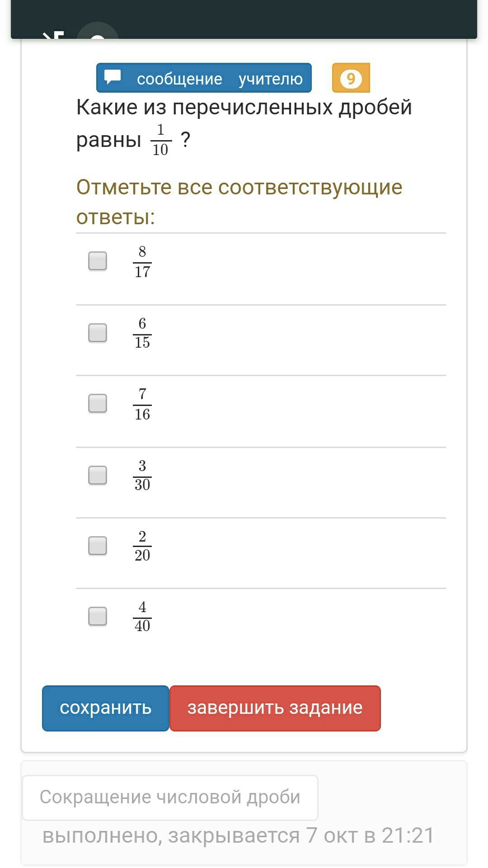Mark the 3/30 checkbox
The height and width of the screenshot is (868, 488).
pyautogui.click(x=98, y=475)
